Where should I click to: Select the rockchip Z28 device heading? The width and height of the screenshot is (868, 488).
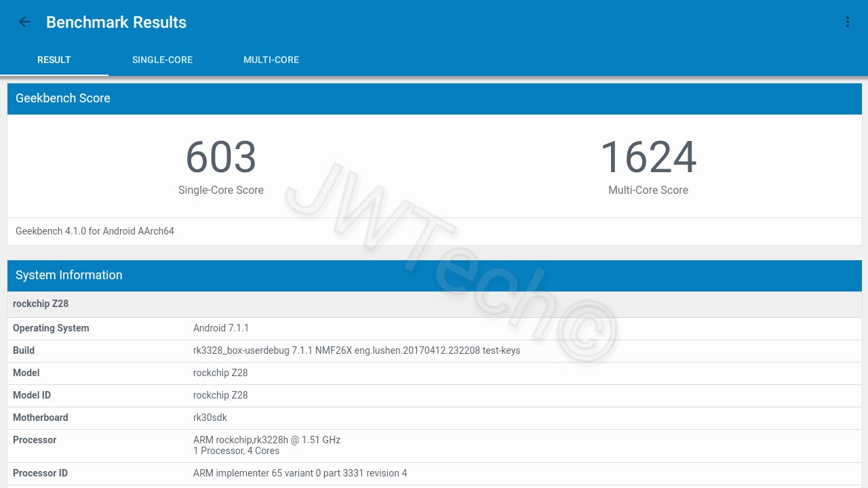[x=41, y=304]
